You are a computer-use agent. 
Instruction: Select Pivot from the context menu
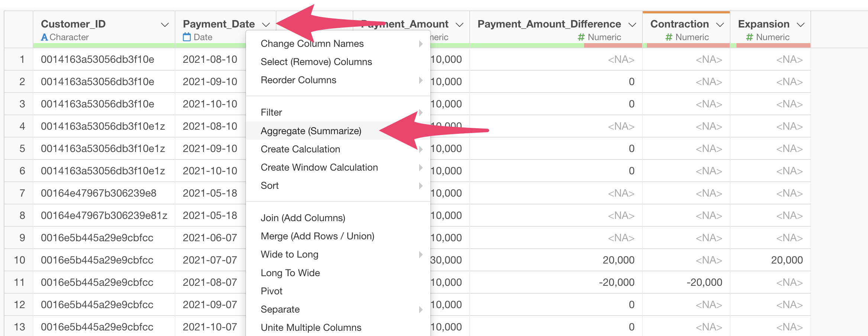(271, 291)
